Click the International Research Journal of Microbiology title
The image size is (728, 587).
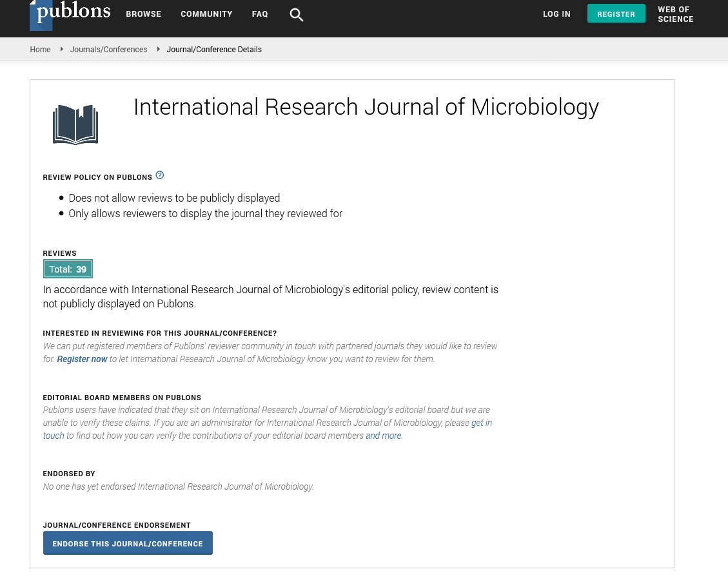(x=366, y=107)
